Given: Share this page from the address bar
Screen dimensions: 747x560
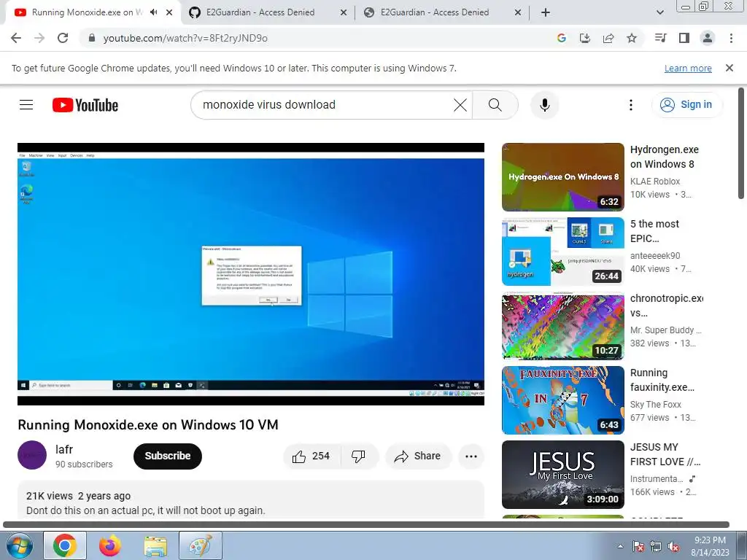Looking at the screenshot, I should click(x=608, y=38).
